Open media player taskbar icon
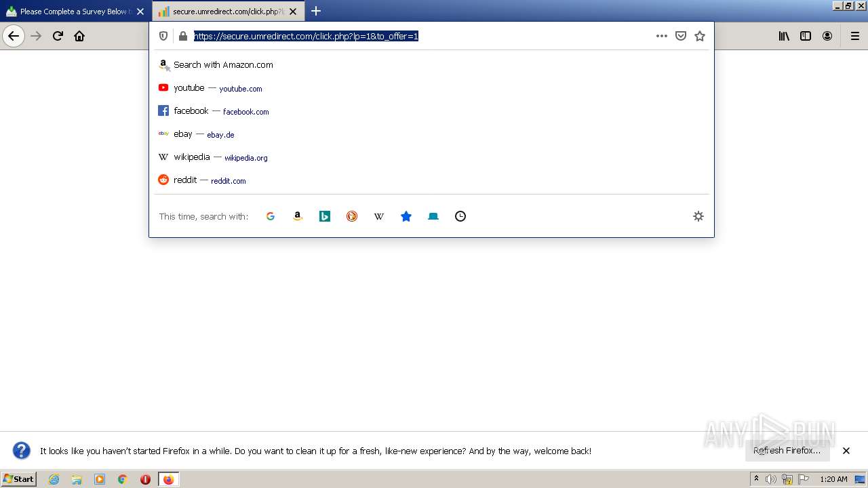The height and width of the screenshot is (488, 868). pos(100,479)
